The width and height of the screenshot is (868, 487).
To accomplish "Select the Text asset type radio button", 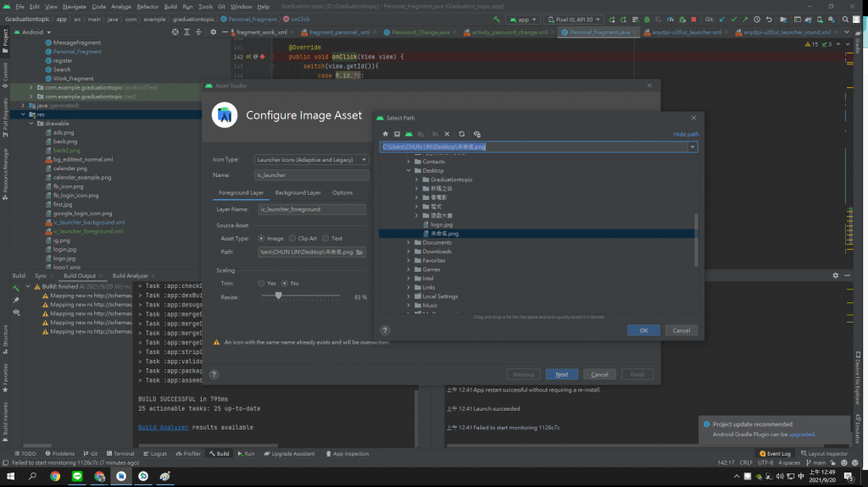I will pyautogui.click(x=326, y=239).
